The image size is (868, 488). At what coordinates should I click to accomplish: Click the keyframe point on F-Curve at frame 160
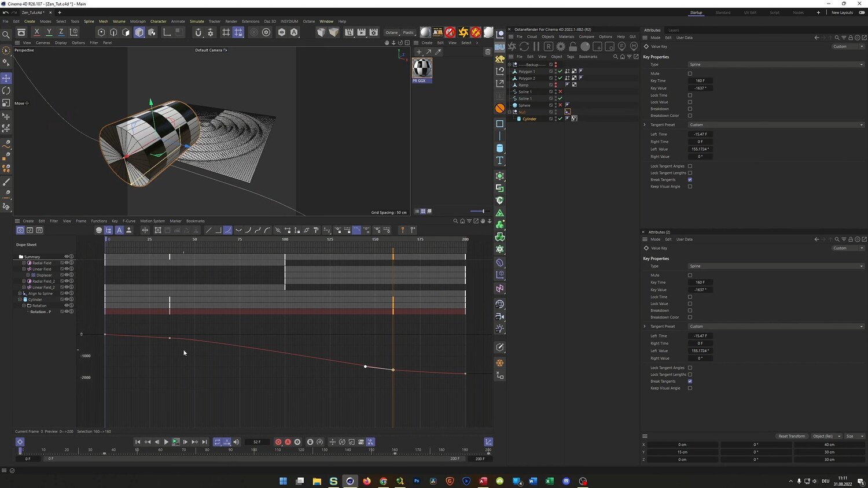393,370
